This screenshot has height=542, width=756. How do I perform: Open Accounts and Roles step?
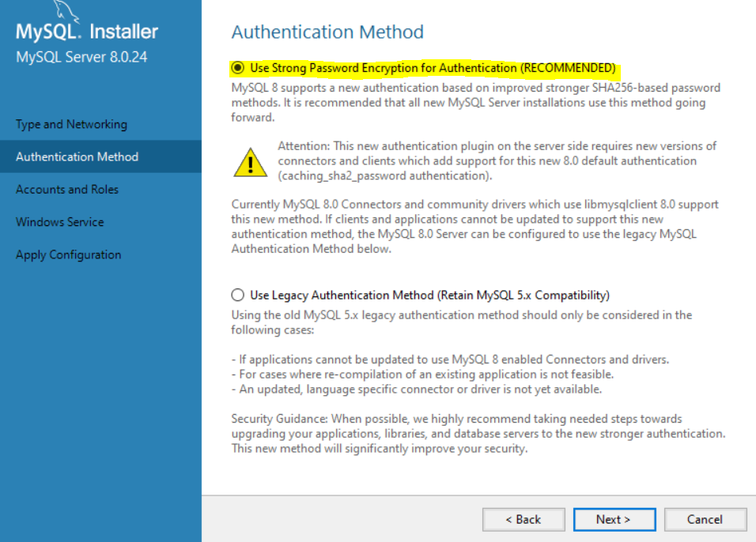pyautogui.click(x=67, y=190)
